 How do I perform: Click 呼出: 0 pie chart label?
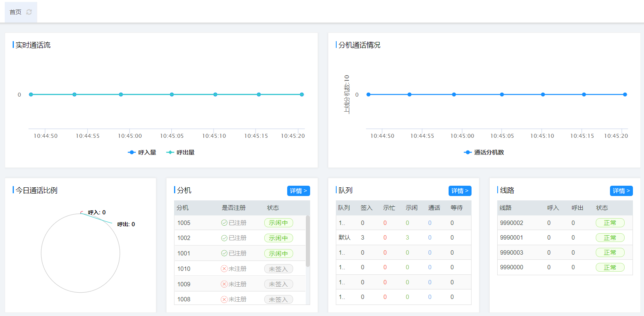(126, 225)
